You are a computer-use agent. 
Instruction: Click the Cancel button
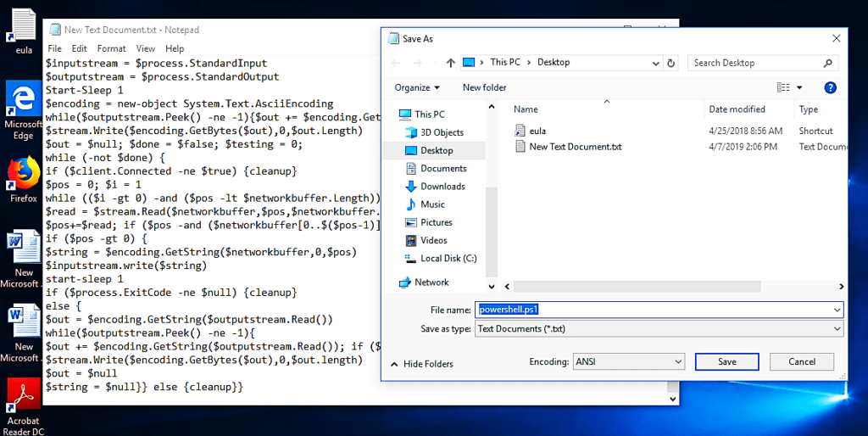point(802,361)
